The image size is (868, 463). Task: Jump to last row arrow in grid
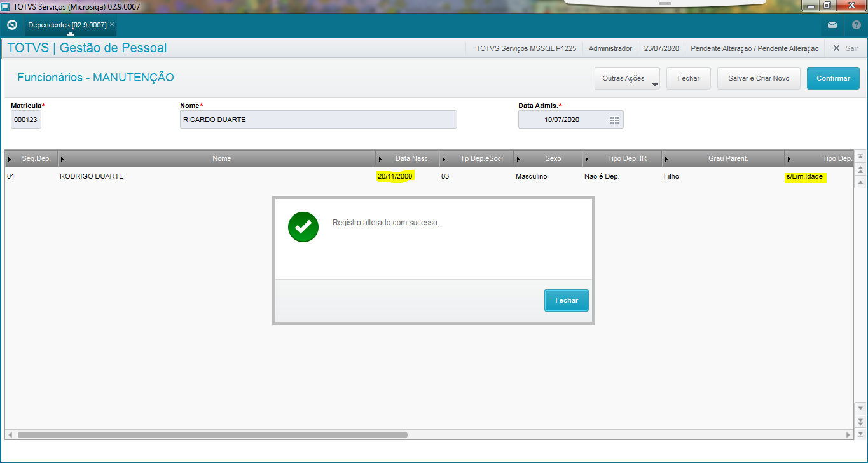click(860, 434)
